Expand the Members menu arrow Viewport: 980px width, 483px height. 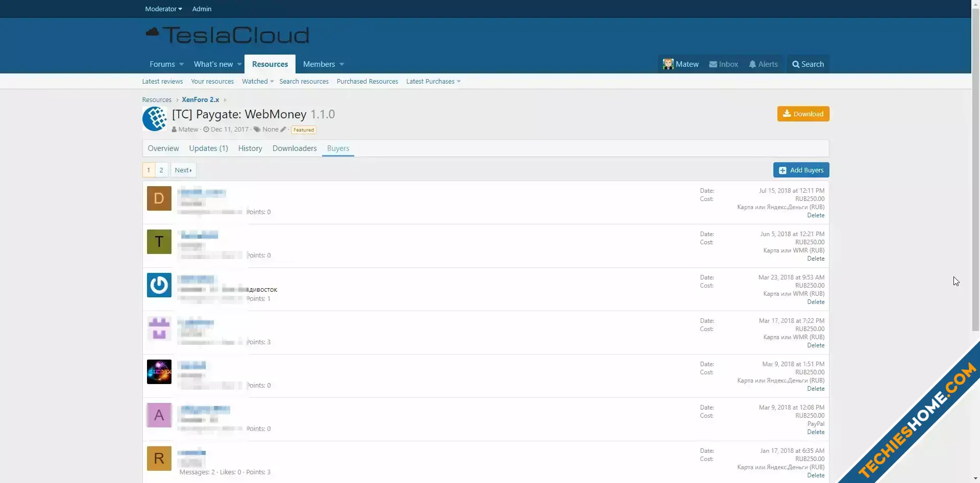click(341, 64)
